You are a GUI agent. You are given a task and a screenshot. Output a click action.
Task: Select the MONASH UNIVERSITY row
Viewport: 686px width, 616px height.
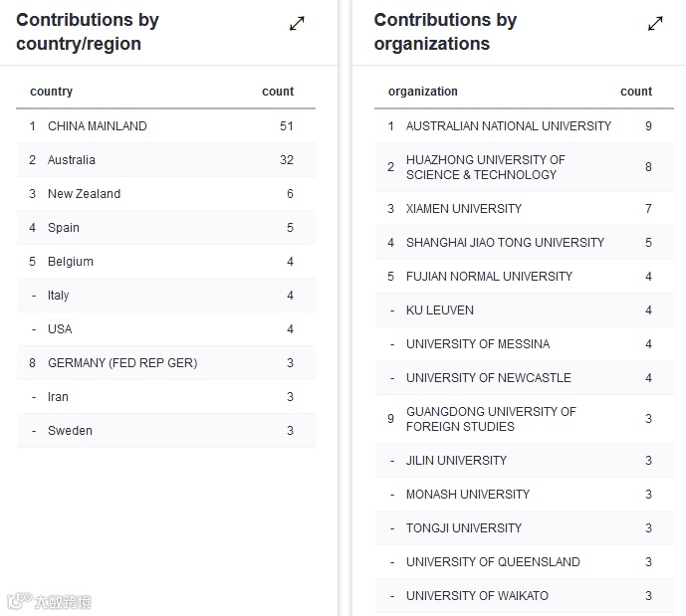pyautogui.click(x=468, y=495)
